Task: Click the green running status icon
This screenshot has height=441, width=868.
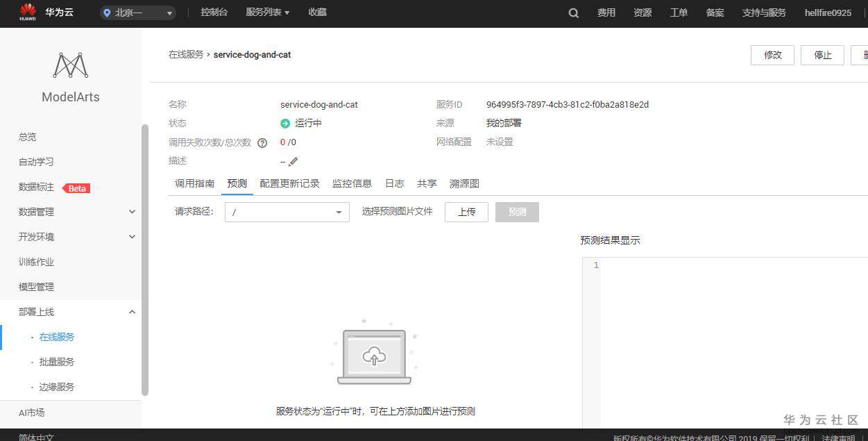Action: [x=285, y=124]
